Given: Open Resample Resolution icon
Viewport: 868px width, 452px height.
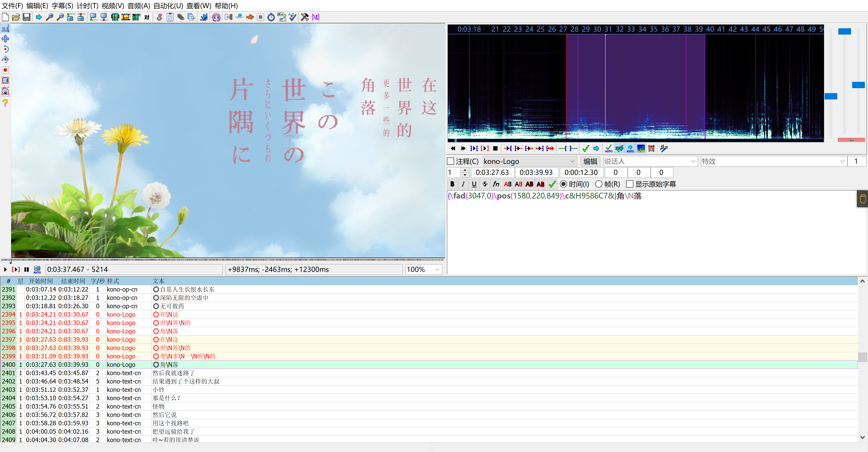Looking at the screenshot, I should click(260, 17).
